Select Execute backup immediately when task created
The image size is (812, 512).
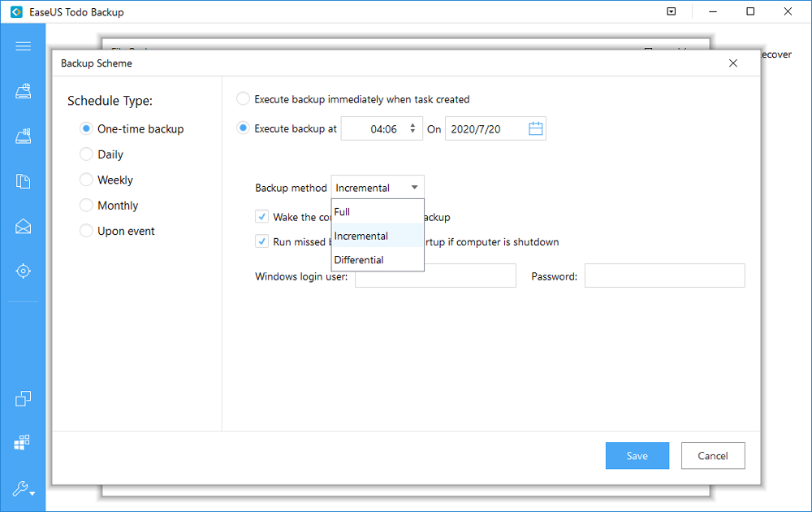243,99
